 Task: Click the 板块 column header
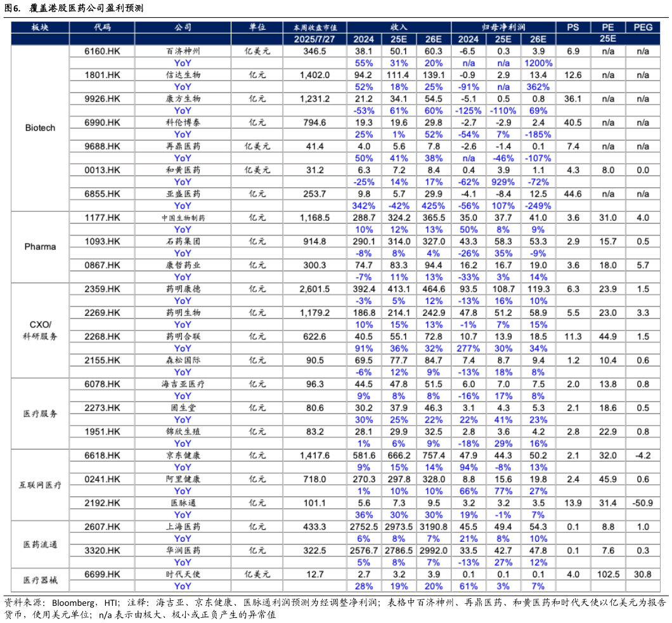point(40,27)
